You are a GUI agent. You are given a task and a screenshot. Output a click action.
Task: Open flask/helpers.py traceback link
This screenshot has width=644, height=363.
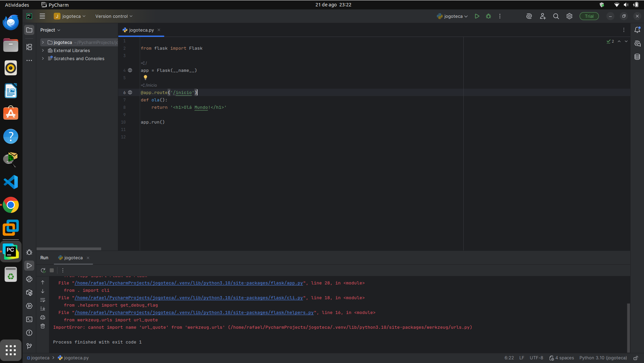click(194, 313)
